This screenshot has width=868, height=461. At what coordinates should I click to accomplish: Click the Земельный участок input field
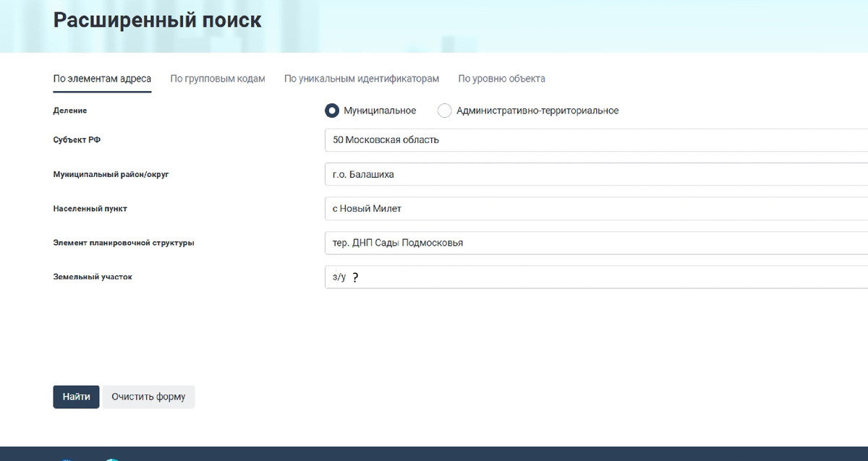click(x=596, y=277)
